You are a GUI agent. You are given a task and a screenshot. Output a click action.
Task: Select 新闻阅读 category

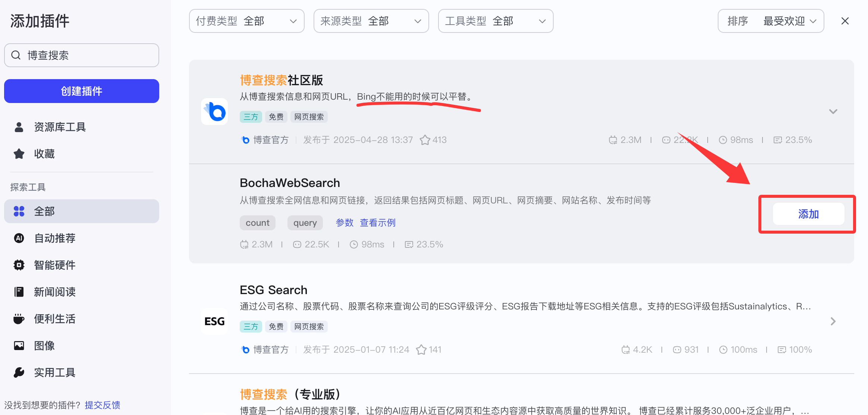coord(54,292)
